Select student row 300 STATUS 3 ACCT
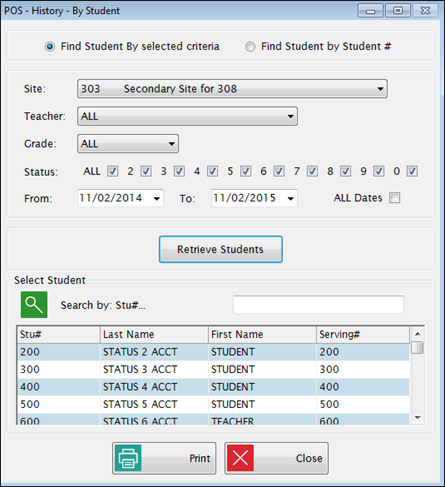This screenshot has height=487, width=445. (213, 369)
